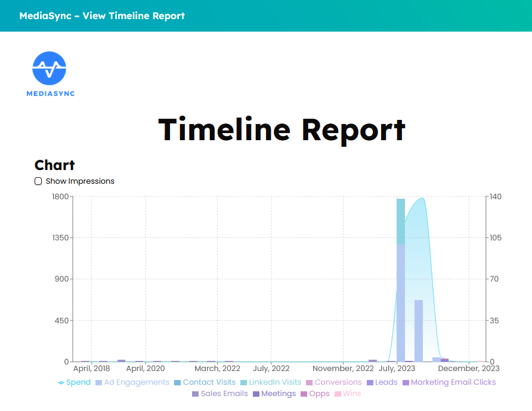
Task: Click the 'December, 2023' axis label
Action: tap(469, 369)
